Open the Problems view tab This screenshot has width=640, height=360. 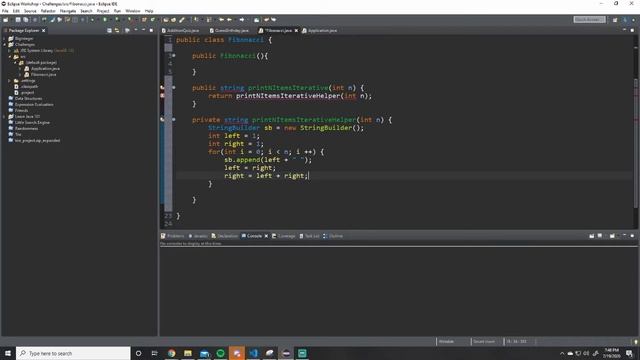click(x=173, y=236)
